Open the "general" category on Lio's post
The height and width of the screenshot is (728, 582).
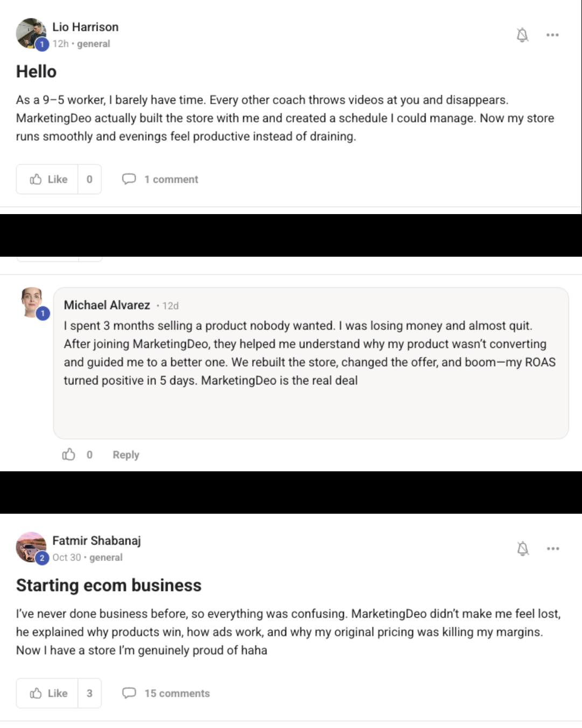93,44
